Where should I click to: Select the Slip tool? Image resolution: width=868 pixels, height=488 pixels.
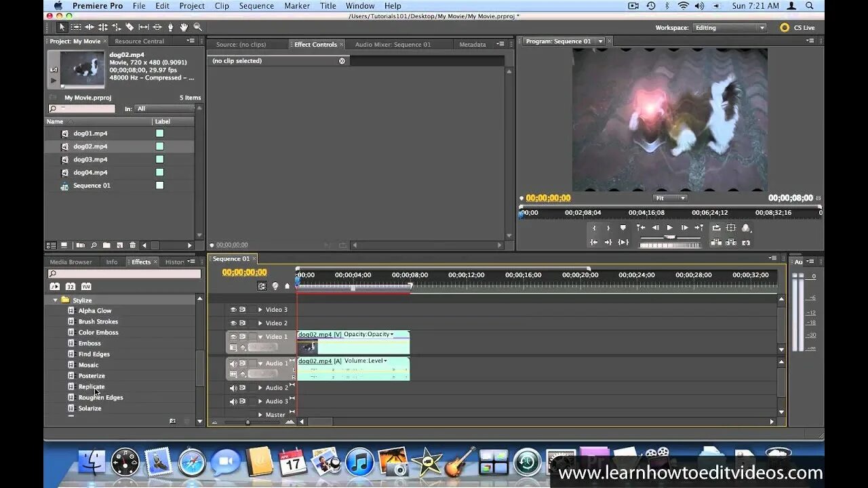tap(143, 27)
